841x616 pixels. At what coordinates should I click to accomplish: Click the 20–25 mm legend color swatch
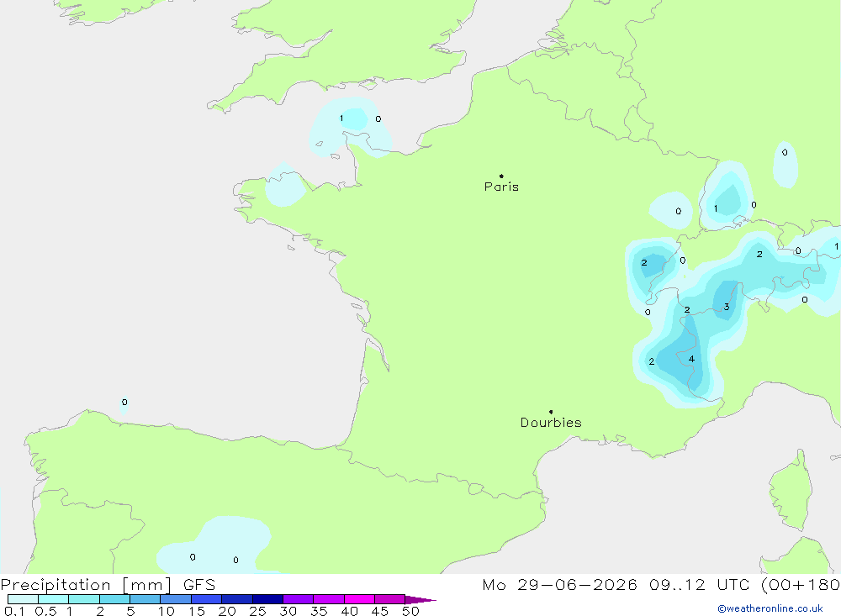point(237,599)
